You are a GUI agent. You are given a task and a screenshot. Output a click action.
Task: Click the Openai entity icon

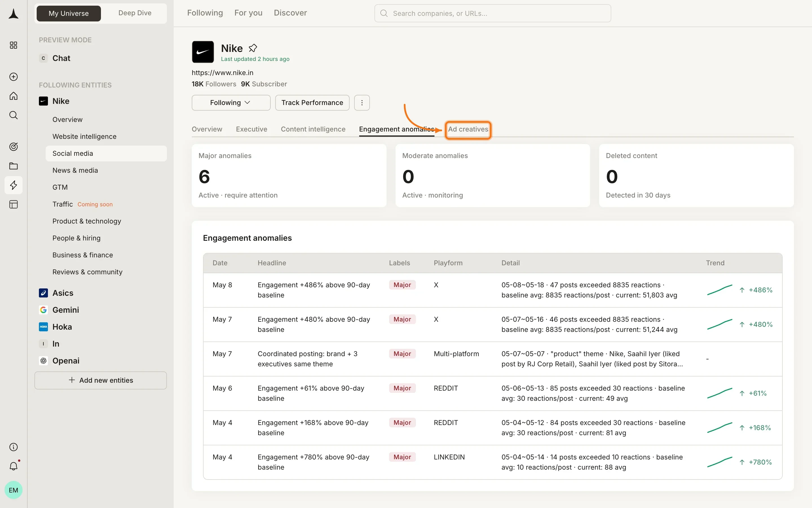(x=43, y=360)
